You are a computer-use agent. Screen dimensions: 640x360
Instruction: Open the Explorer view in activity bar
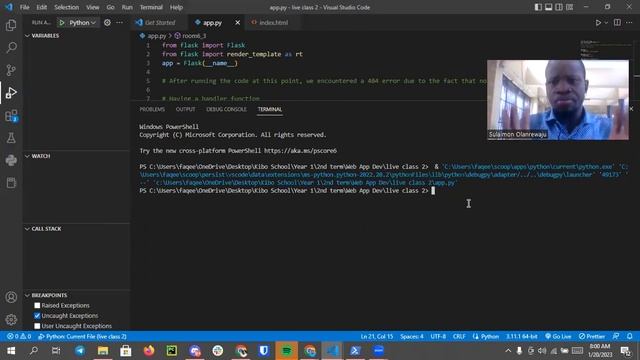(11, 25)
